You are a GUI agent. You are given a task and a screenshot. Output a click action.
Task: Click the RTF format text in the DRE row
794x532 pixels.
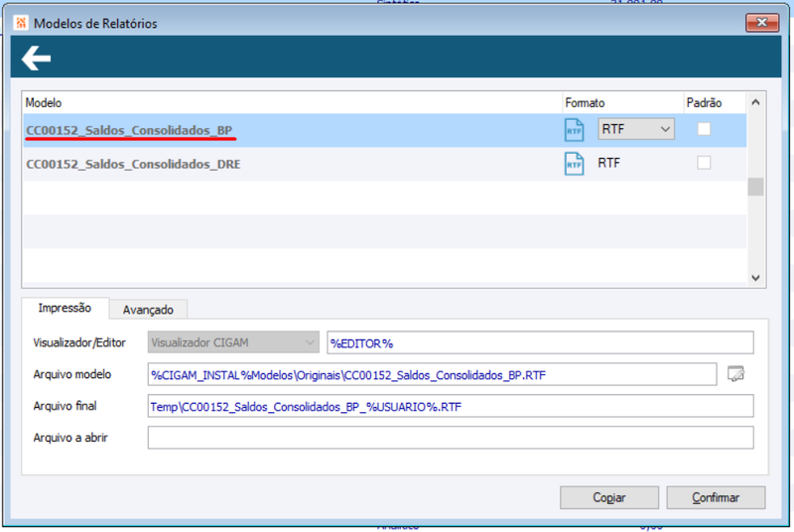608,163
